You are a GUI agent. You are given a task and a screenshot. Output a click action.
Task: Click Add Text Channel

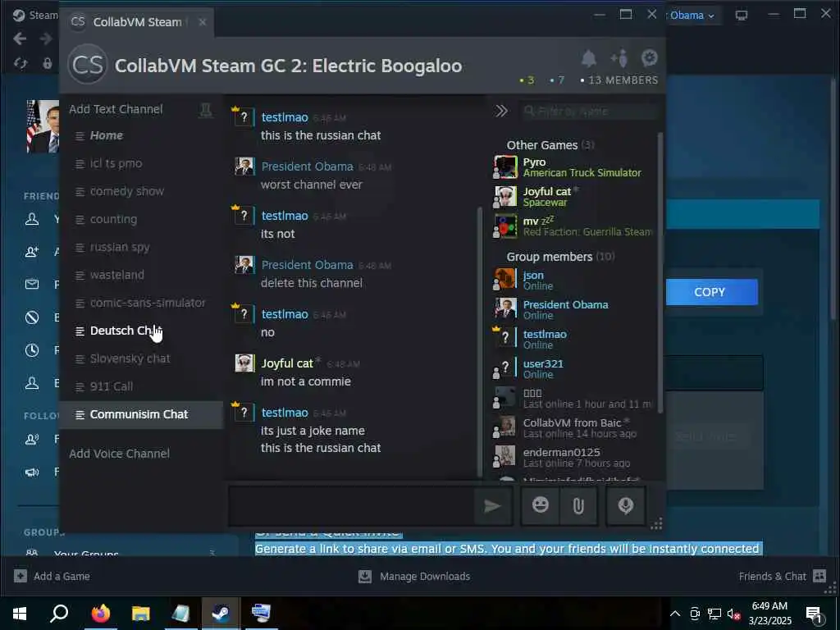[116, 109]
